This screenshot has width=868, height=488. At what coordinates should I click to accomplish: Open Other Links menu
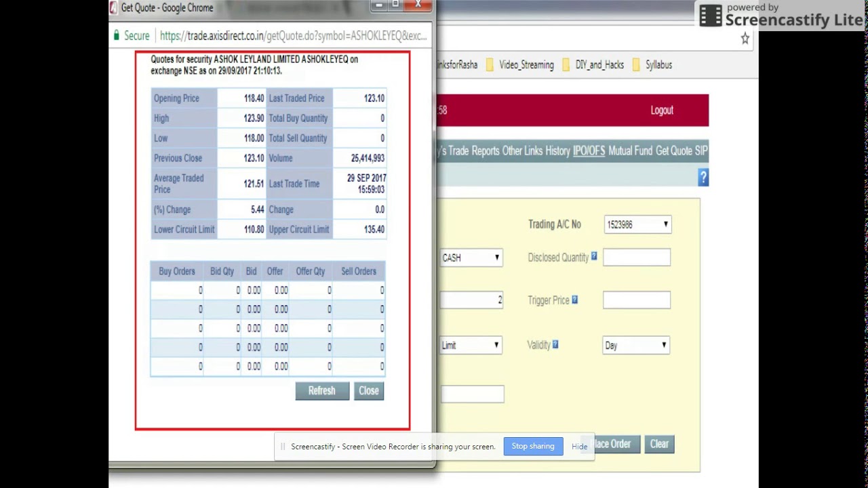(522, 151)
